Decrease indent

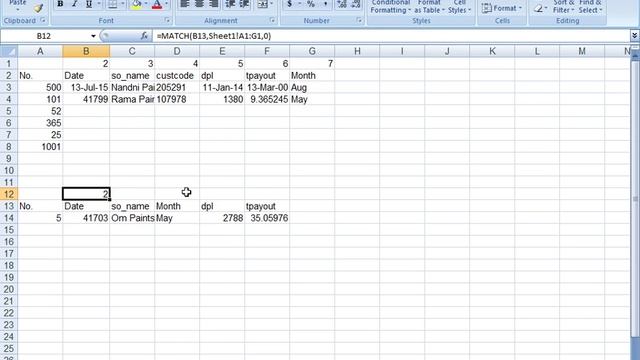coord(230,4)
